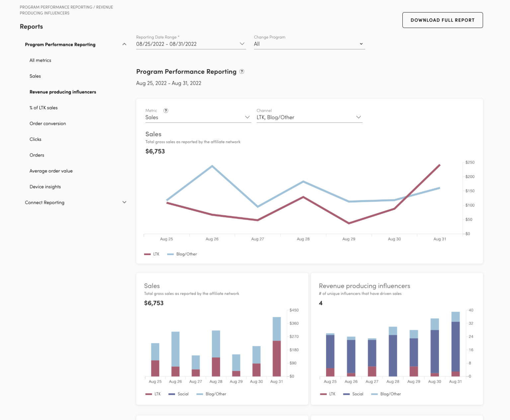The width and height of the screenshot is (510, 420).
Task: Open the Channel dropdown
Action: 358,117
